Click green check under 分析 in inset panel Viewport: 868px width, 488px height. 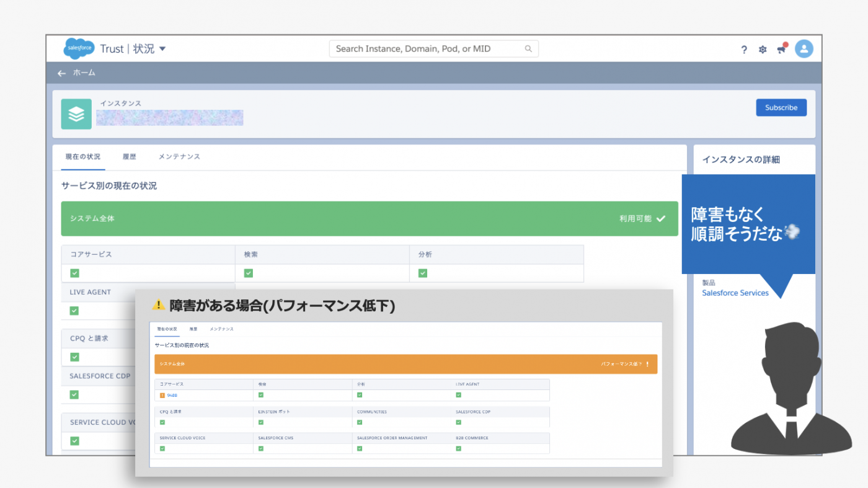(360, 394)
